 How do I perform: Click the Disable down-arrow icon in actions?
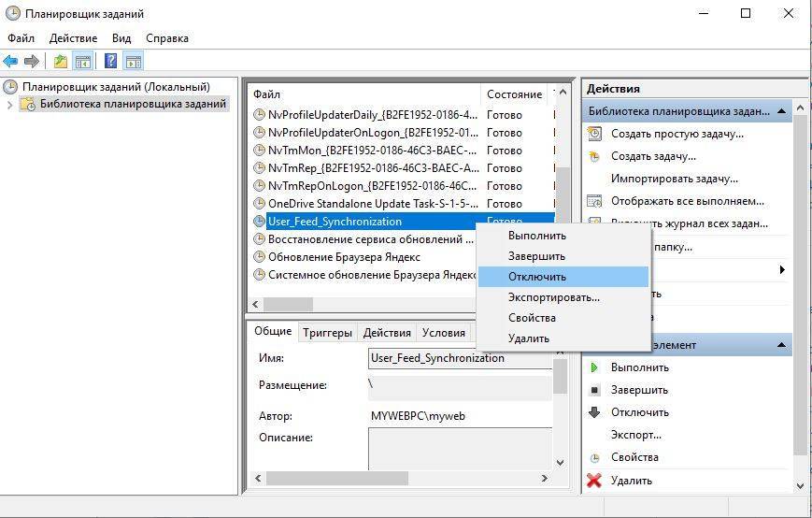(x=594, y=412)
